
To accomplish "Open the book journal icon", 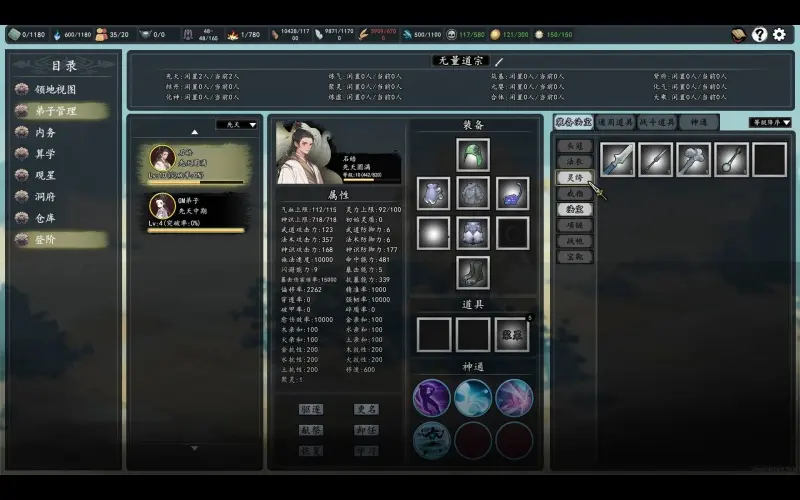I will [x=739, y=35].
